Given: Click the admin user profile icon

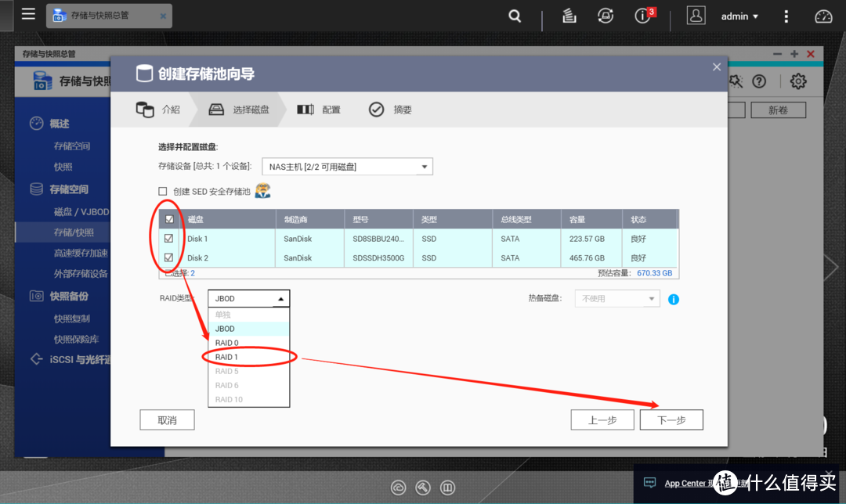Looking at the screenshot, I should coord(696,15).
